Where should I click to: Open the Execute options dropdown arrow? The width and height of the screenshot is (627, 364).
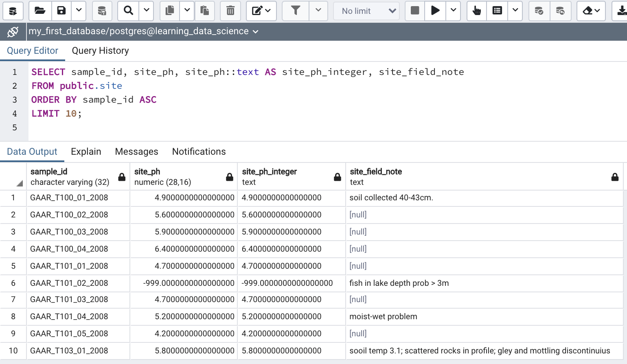pyautogui.click(x=453, y=11)
